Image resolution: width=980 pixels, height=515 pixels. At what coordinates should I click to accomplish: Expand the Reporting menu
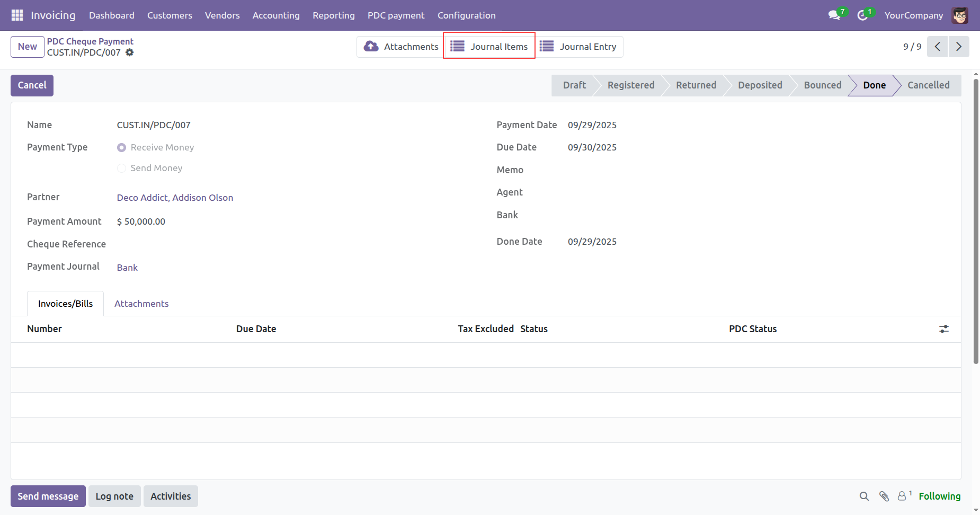coord(333,15)
